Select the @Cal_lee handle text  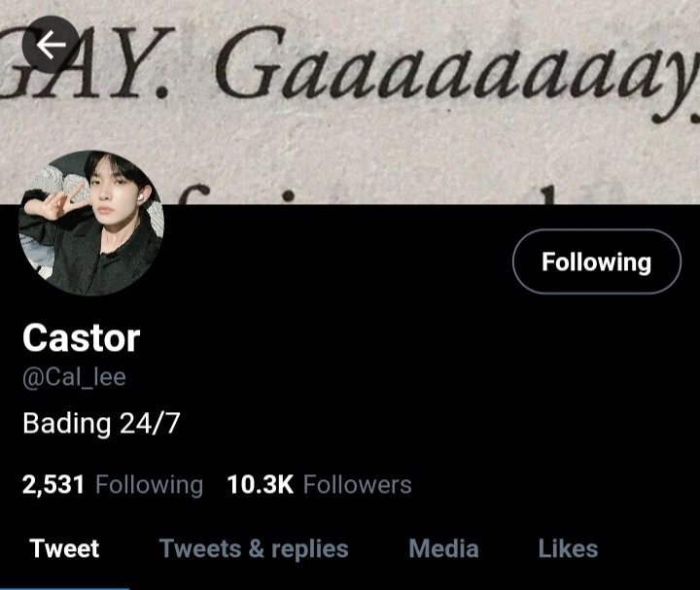coord(74,377)
